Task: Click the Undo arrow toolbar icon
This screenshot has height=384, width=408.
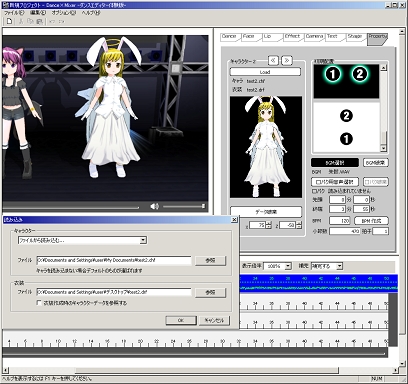Action: click(x=52, y=22)
